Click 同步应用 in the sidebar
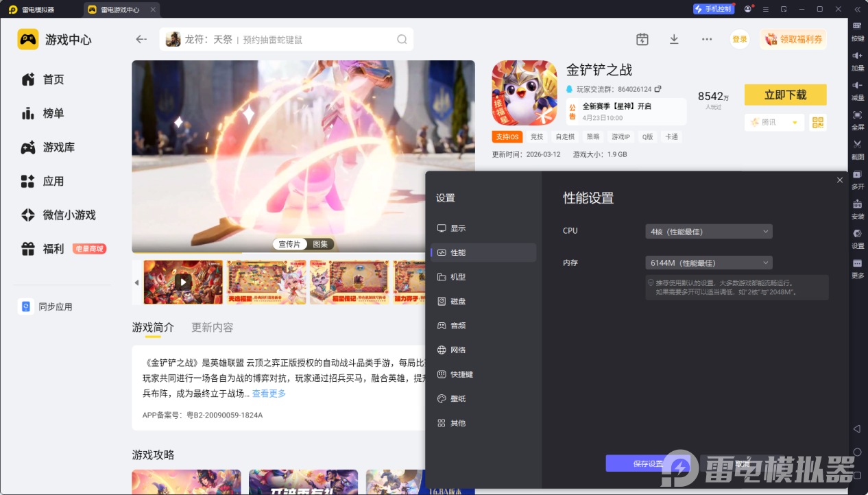 click(45, 306)
